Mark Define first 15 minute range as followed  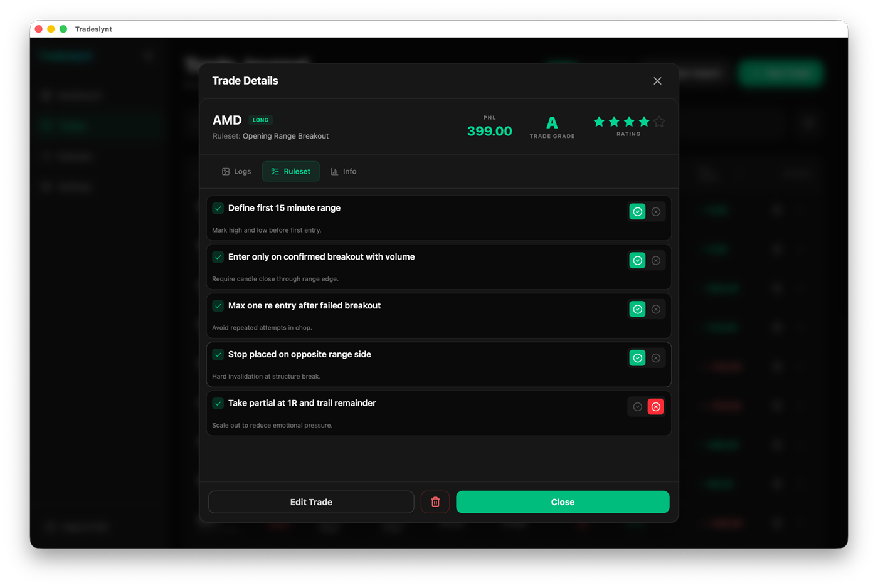click(637, 212)
